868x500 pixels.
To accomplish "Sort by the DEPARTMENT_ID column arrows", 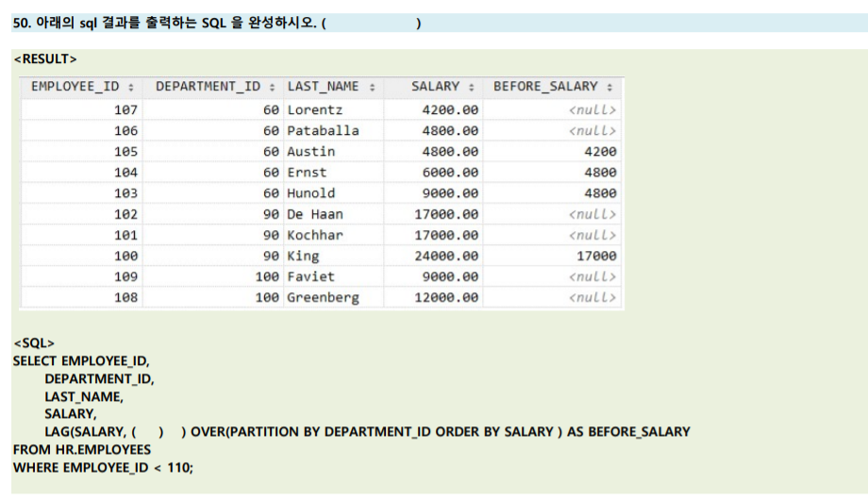I will [x=272, y=88].
